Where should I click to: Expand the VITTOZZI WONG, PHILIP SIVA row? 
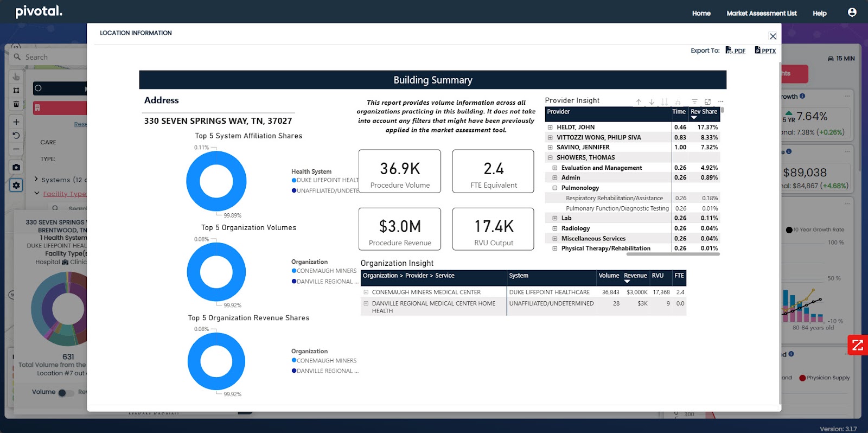pyautogui.click(x=550, y=137)
